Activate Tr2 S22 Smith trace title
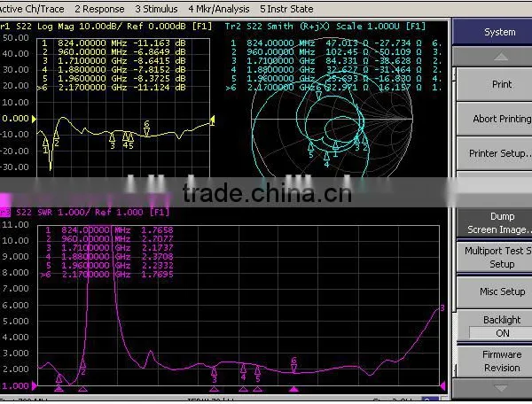532x404 pixels. 325,26
